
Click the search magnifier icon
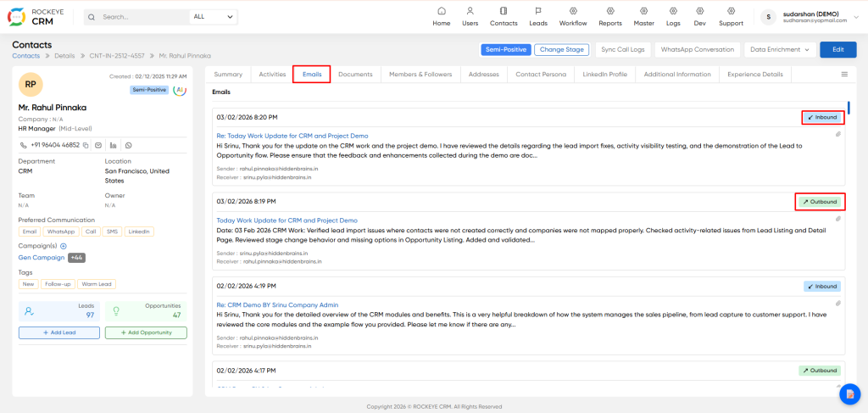pyautogui.click(x=92, y=17)
